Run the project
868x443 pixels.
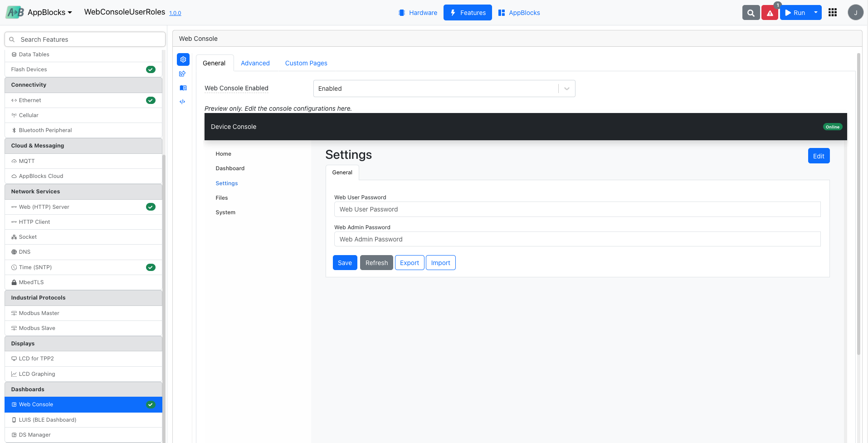point(795,13)
